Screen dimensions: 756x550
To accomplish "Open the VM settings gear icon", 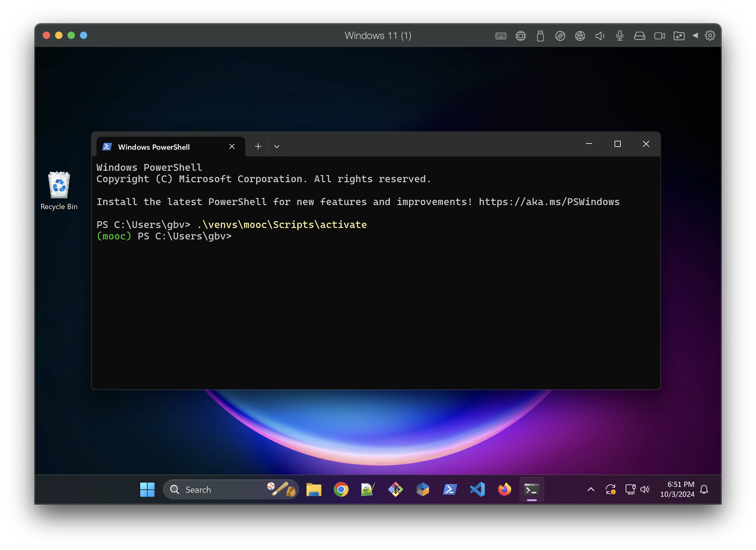I will [710, 35].
